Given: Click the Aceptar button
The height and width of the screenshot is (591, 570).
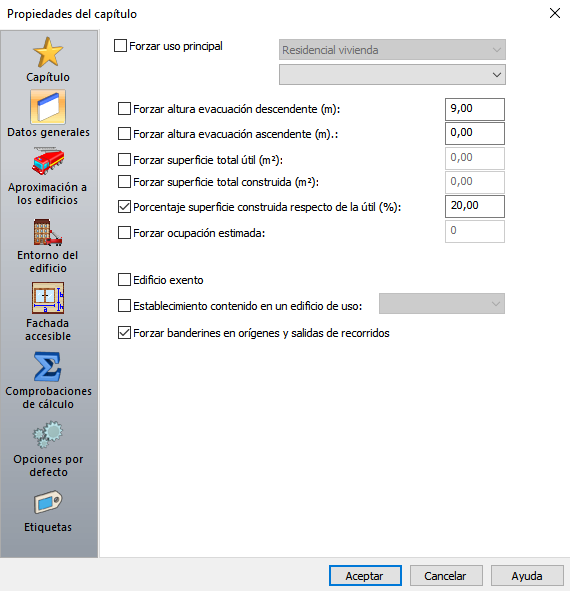Looking at the screenshot, I should point(365,576).
